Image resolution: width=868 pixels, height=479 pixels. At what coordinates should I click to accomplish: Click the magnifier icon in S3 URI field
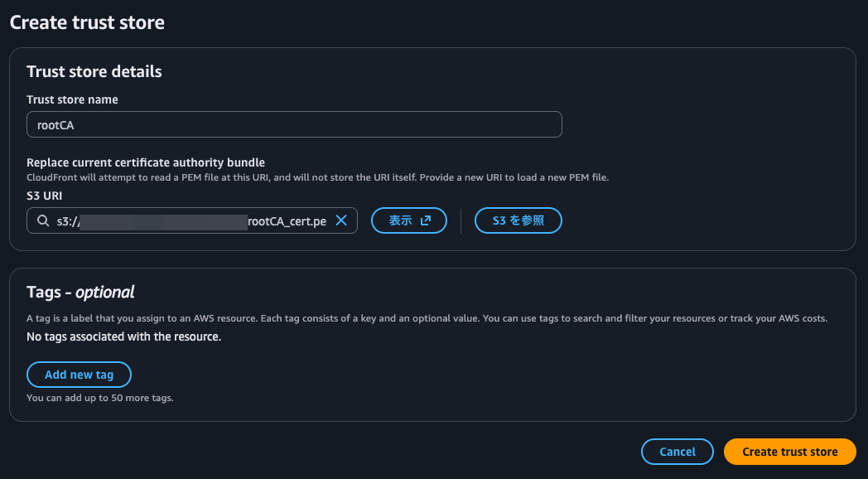43,220
